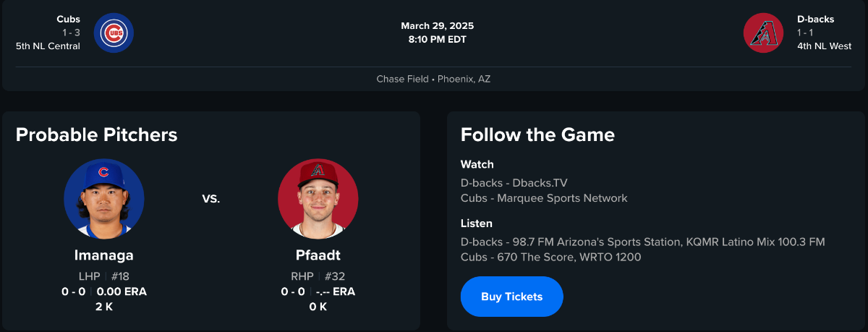Select the Cubs team name
The width and height of the screenshot is (868, 332).
pyautogui.click(x=68, y=20)
